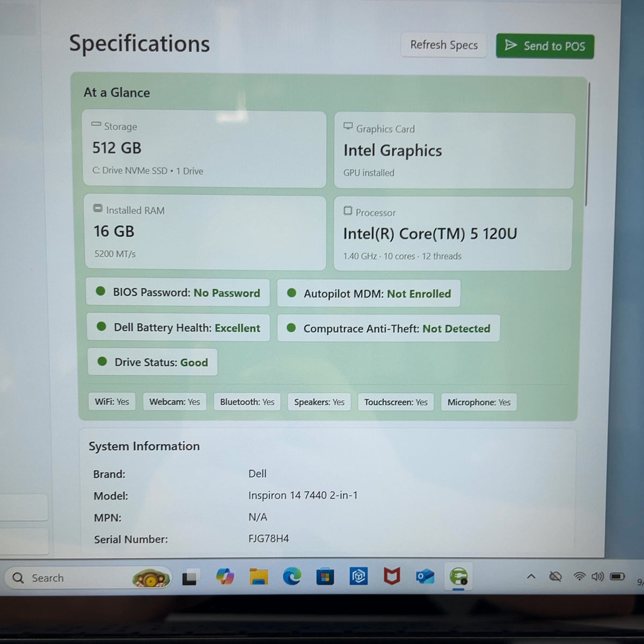The image size is (644, 644).
Task: Open Task View from the taskbar
Action: click(x=189, y=577)
